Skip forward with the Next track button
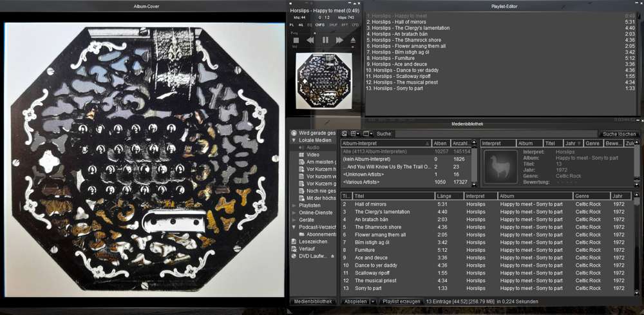This screenshot has width=644, height=315. (x=339, y=40)
